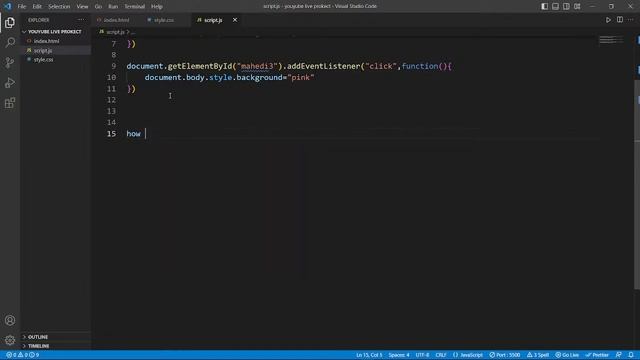Screen dimensions: 640x360
Task: Show notifications bell in status bar
Action: (631, 355)
